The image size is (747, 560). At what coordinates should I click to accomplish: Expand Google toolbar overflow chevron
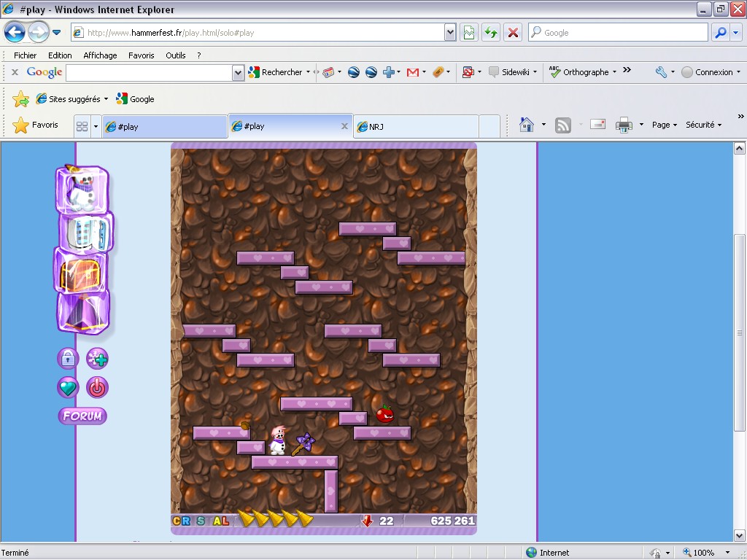click(x=627, y=70)
